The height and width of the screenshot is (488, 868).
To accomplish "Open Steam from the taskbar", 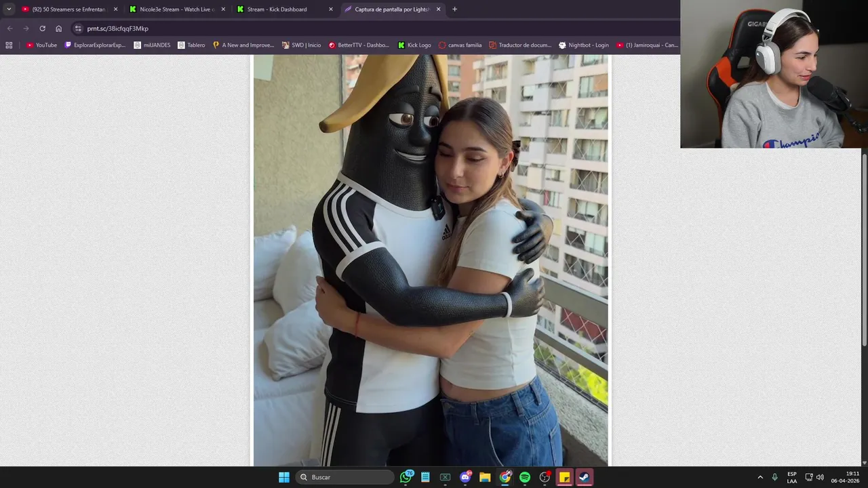I will (584, 477).
